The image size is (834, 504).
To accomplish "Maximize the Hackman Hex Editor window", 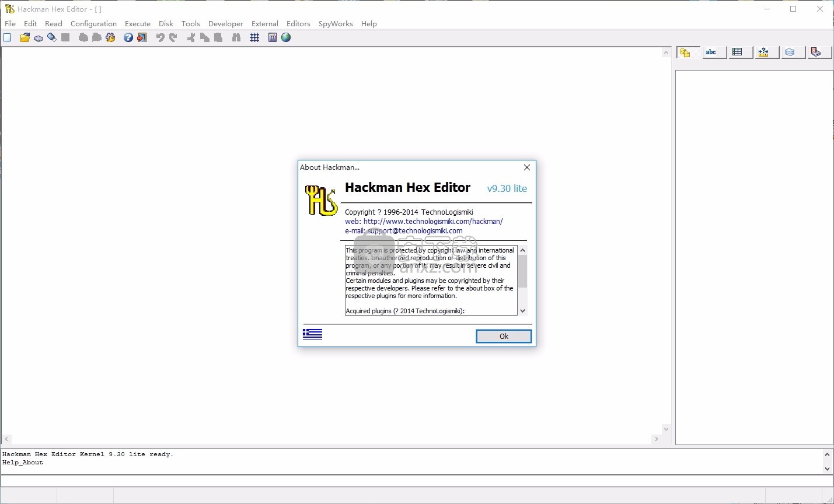I will click(x=793, y=9).
